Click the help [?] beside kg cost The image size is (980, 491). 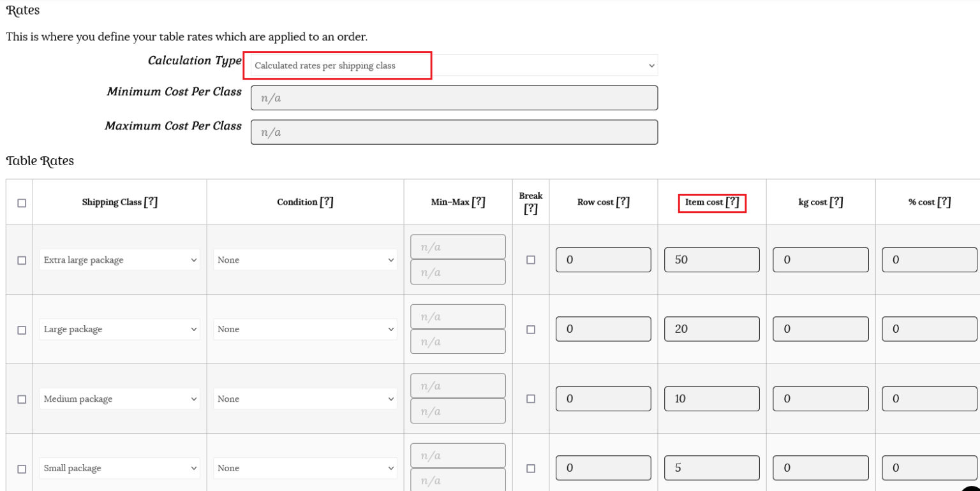tap(836, 202)
